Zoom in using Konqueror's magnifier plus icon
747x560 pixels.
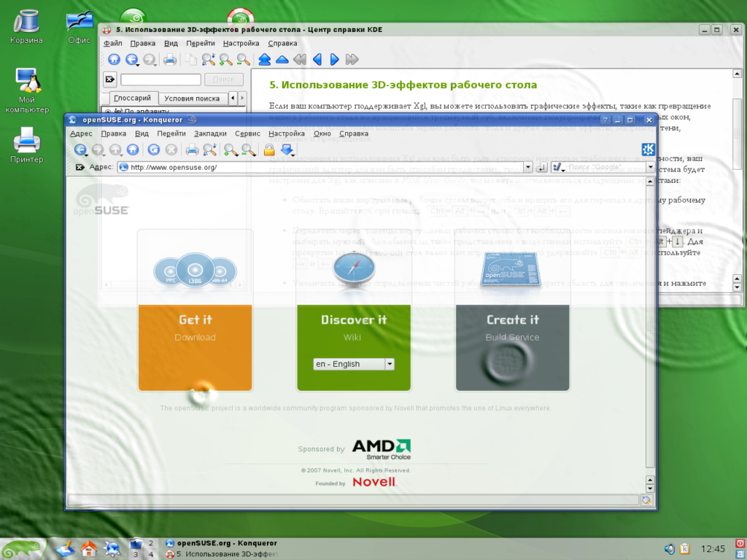point(231,150)
